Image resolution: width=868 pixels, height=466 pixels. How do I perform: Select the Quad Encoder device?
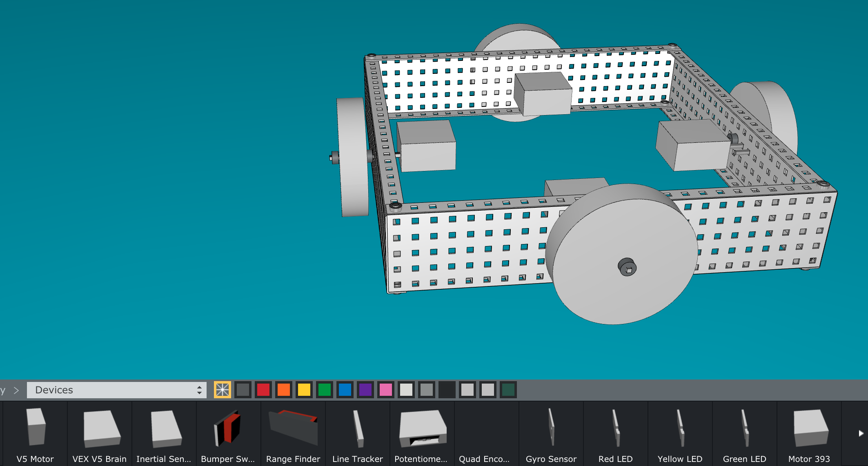pyautogui.click(x=487, y=434)
